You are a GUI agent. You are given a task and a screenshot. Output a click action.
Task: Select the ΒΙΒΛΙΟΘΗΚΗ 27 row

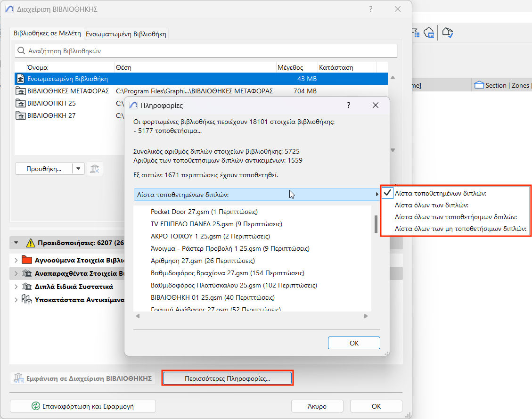(x=70, y=115)
